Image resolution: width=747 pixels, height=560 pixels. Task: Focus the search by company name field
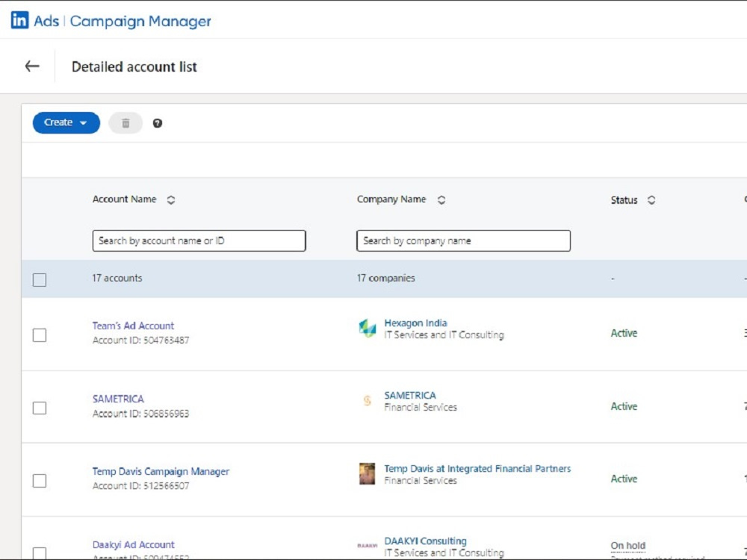tap(464, 241)
